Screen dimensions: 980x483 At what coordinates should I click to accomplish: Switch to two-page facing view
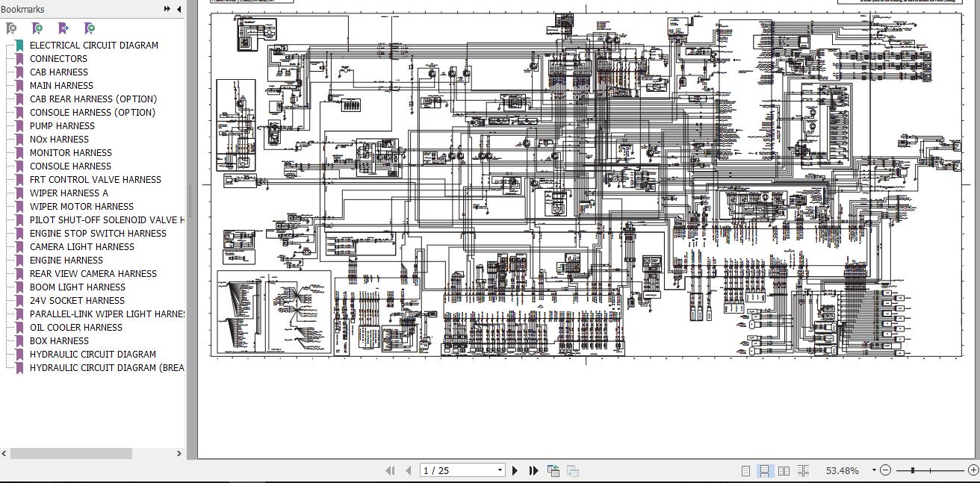click(784, 470)
